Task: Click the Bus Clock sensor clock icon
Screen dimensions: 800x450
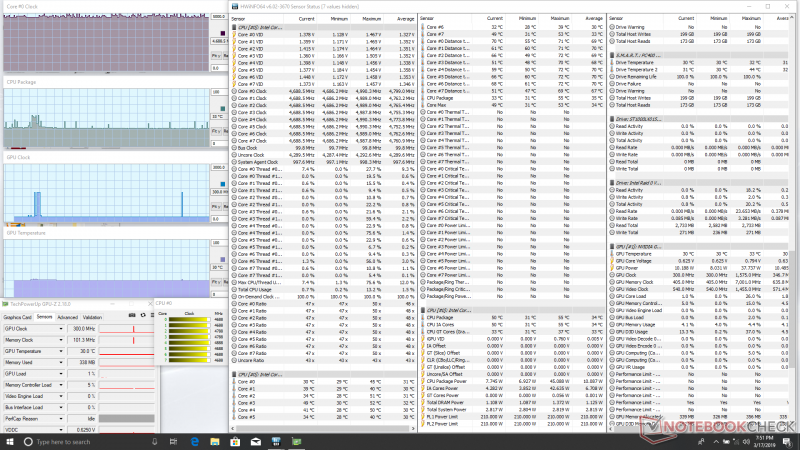Action: pos(234,148)
